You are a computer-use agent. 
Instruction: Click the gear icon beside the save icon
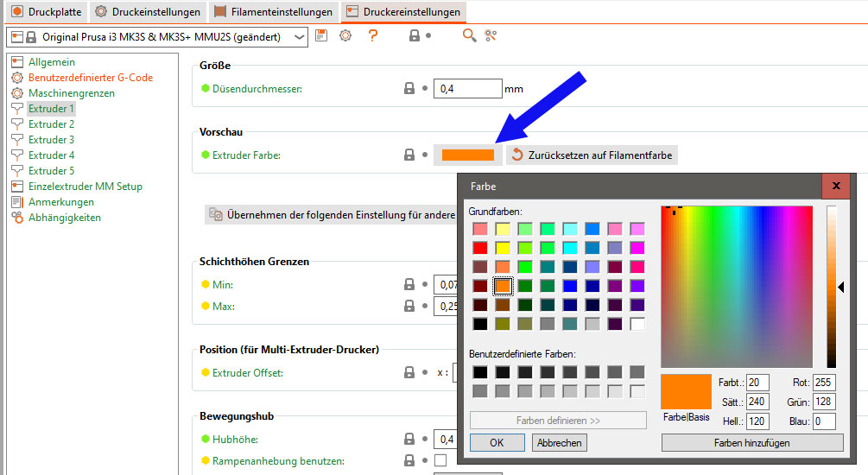coord(345,35)
